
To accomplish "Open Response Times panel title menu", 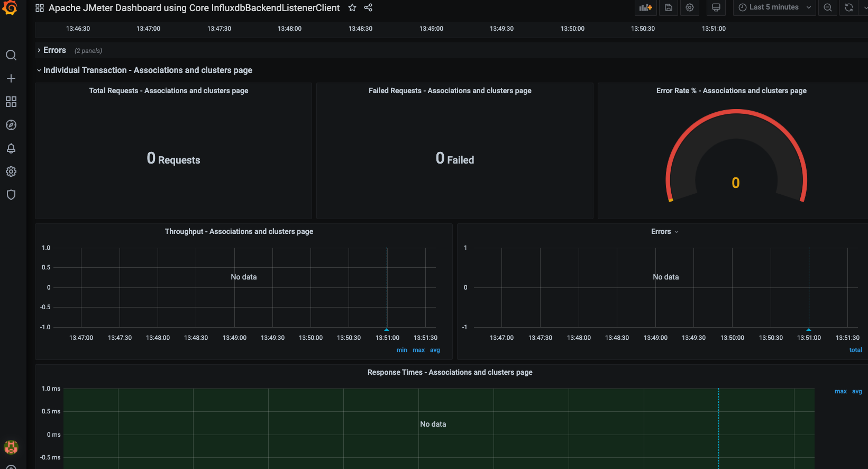I will [x=450, y=372].
